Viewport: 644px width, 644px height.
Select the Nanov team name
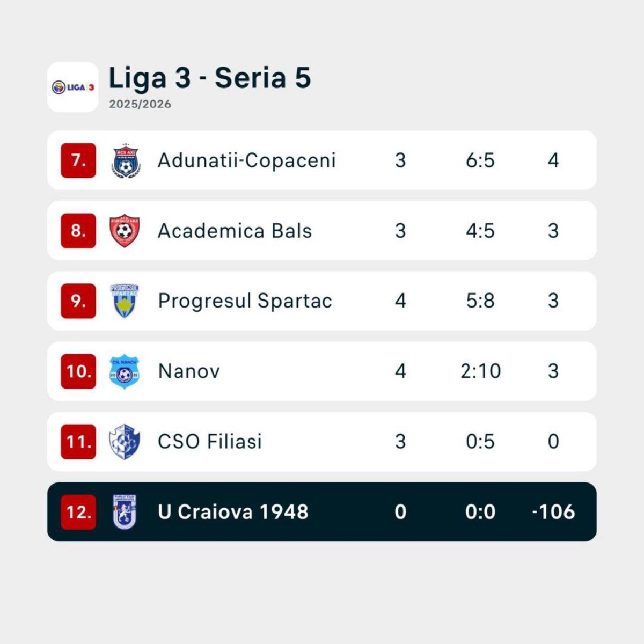pos(189,371)
